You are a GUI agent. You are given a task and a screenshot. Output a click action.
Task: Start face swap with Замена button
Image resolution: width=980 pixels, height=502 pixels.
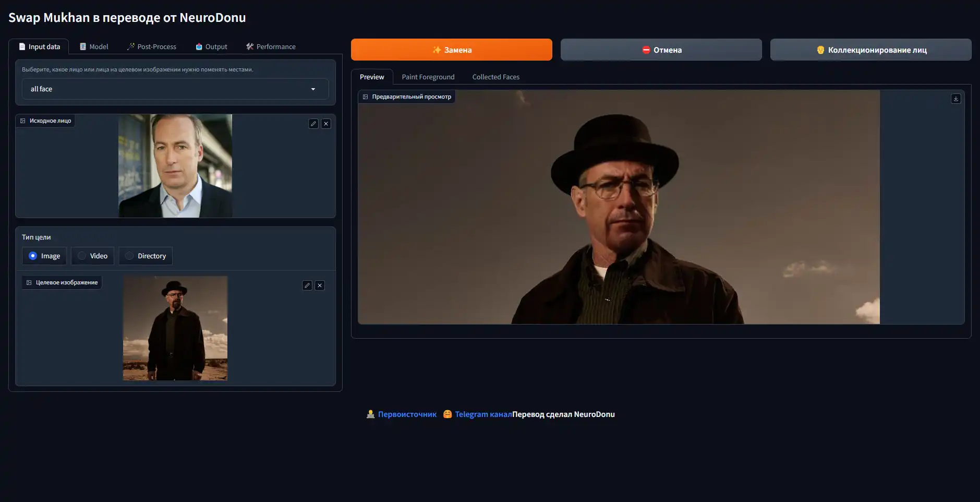click(452, 50)
